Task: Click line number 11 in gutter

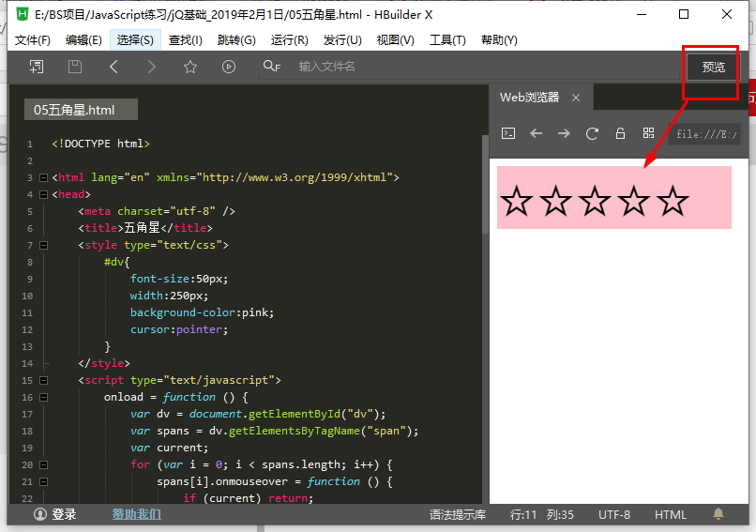Action: (x=27, y=312)
